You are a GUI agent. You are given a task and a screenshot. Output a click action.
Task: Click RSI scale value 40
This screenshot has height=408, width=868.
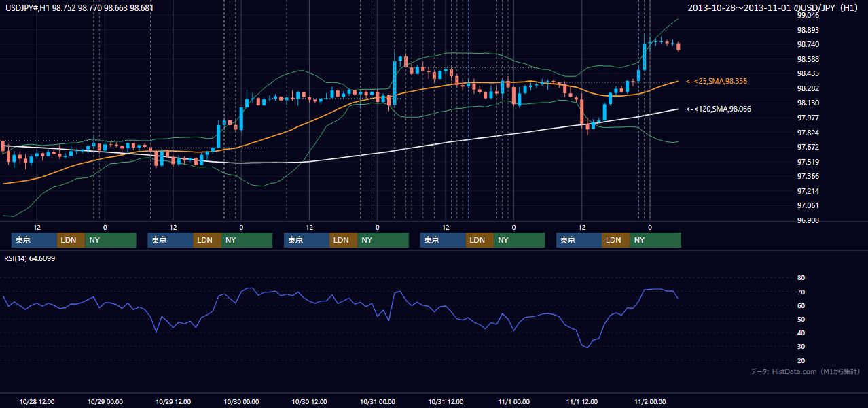point(801,333)
